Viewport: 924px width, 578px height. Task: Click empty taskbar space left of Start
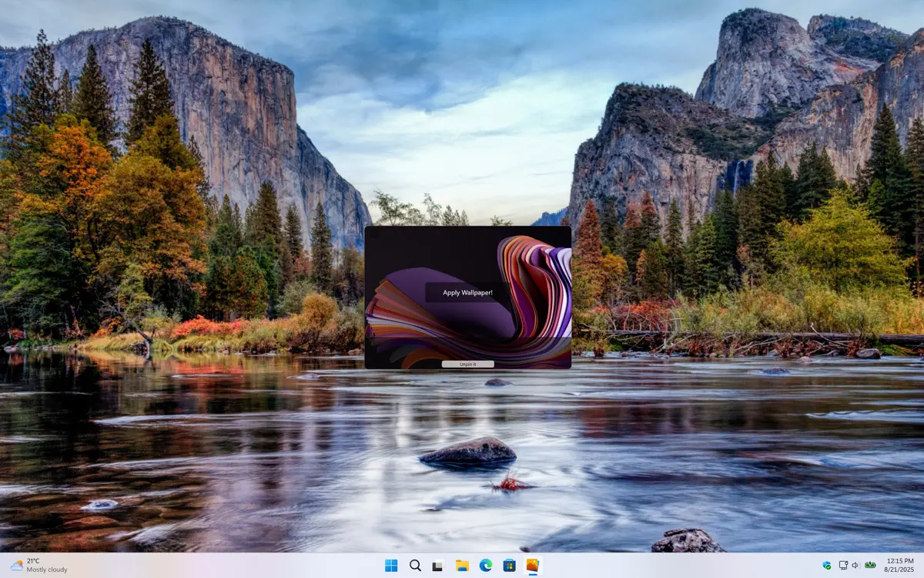pos(231,566)
